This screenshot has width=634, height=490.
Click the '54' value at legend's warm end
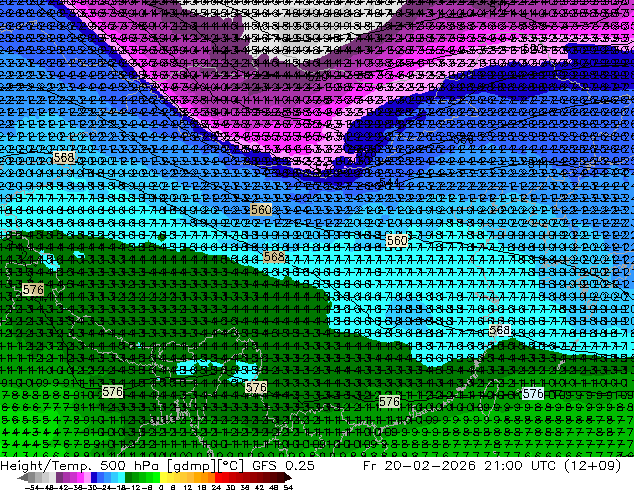click(288, 487)
